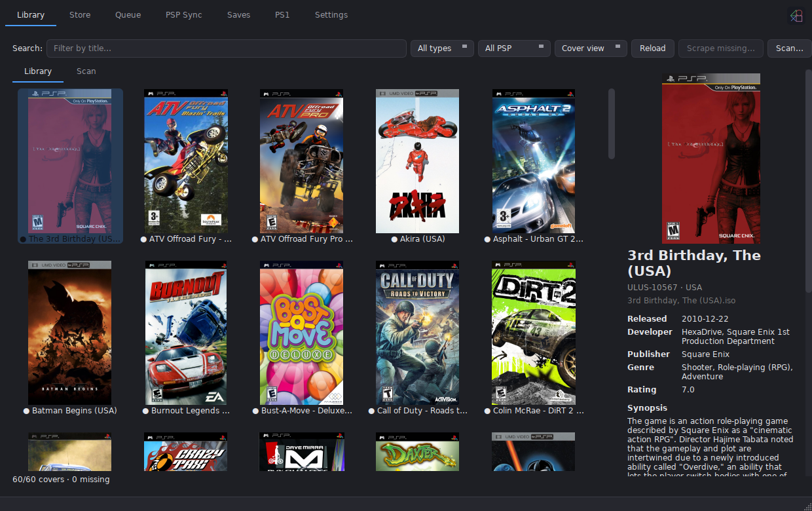Select Asphalt Urban GT 2 cover

(534, 161)
